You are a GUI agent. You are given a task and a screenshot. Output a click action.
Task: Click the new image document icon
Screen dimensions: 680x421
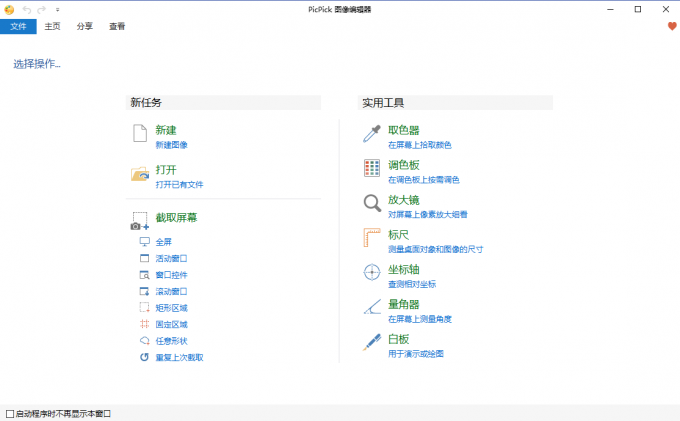tap(140, 133)
